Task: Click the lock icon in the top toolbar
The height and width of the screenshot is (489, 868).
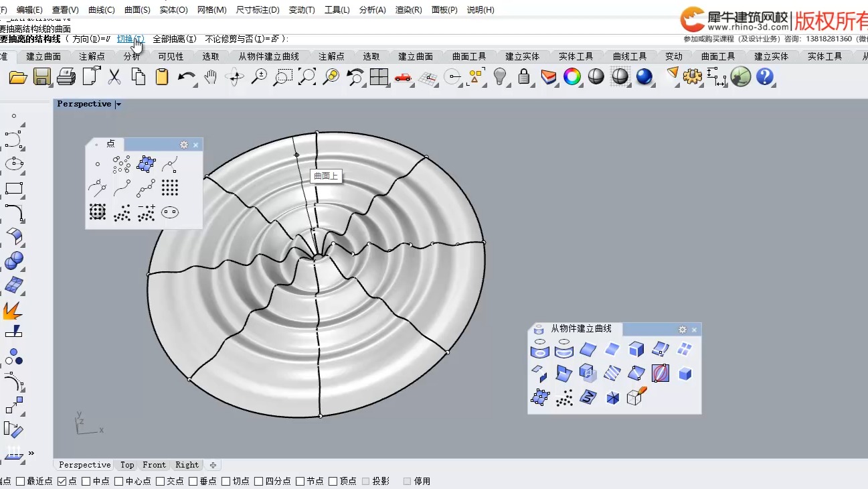Action: pyautogui.click(x=524, y=77)
